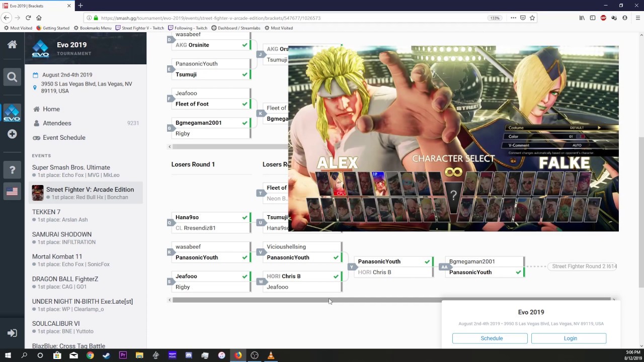Open Event Schedule page
Viewport: 644px width, 362px height.
(64, 137)
